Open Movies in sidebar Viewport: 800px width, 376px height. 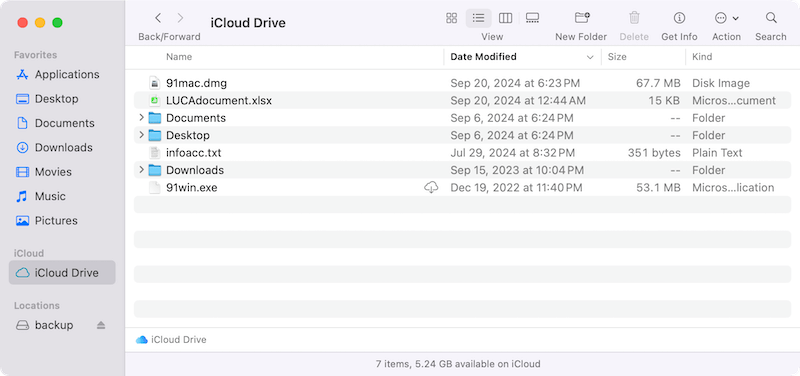pyautogui.click(x=44, y=172)
